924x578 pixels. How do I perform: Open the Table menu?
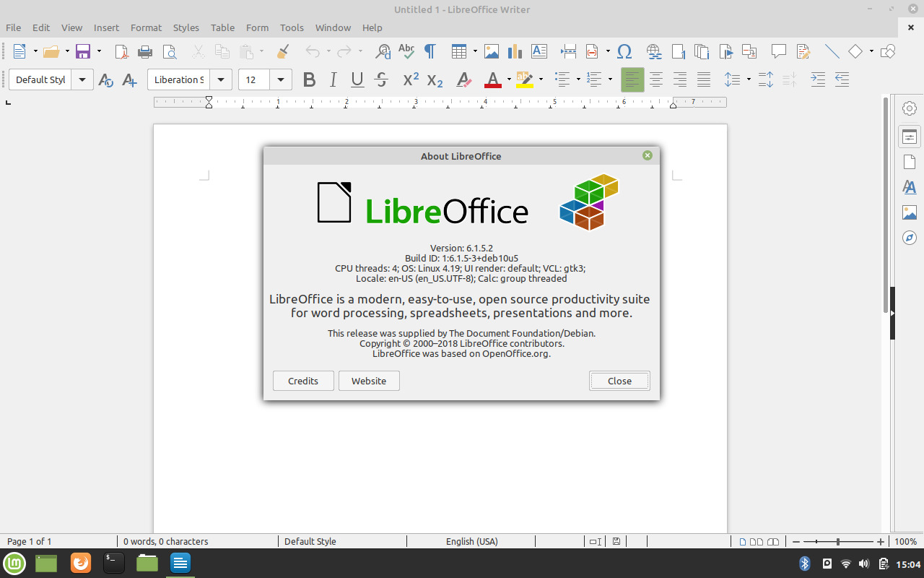pyautogui.click(x=222, y=27)
